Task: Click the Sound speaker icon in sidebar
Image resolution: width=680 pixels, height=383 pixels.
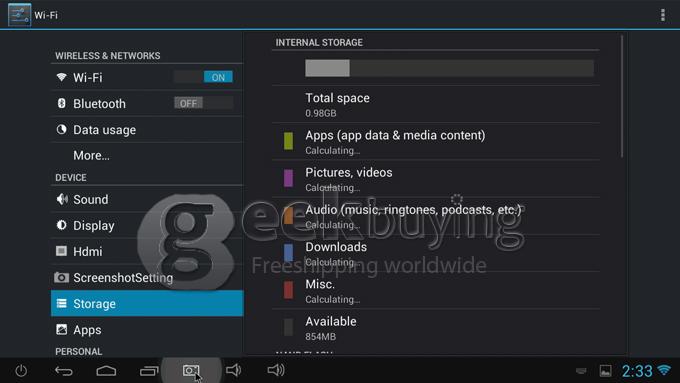Action: 62,199
